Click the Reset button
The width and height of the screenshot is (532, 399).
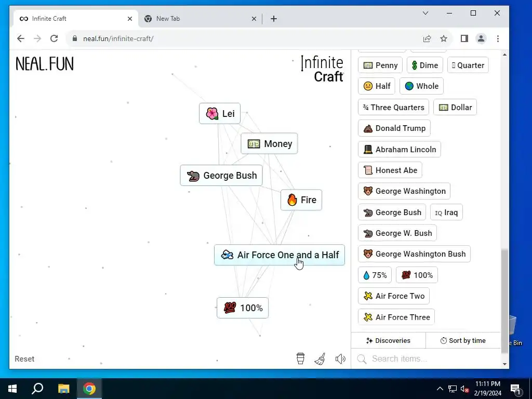24,358
